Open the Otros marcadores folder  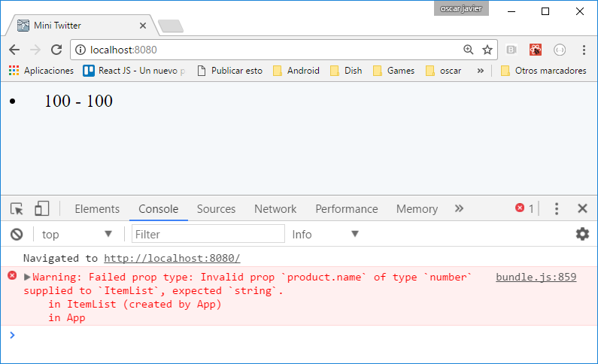point(543,71)
